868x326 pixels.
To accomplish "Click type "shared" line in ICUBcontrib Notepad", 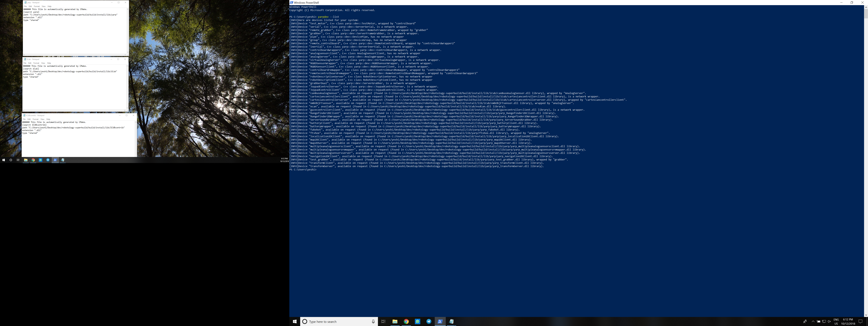I will 30,133.
